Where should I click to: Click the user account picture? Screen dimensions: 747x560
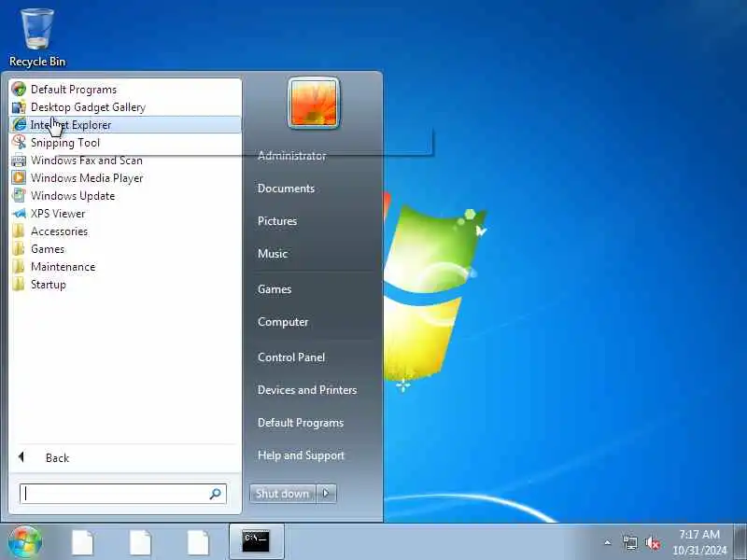click(314, 103)
